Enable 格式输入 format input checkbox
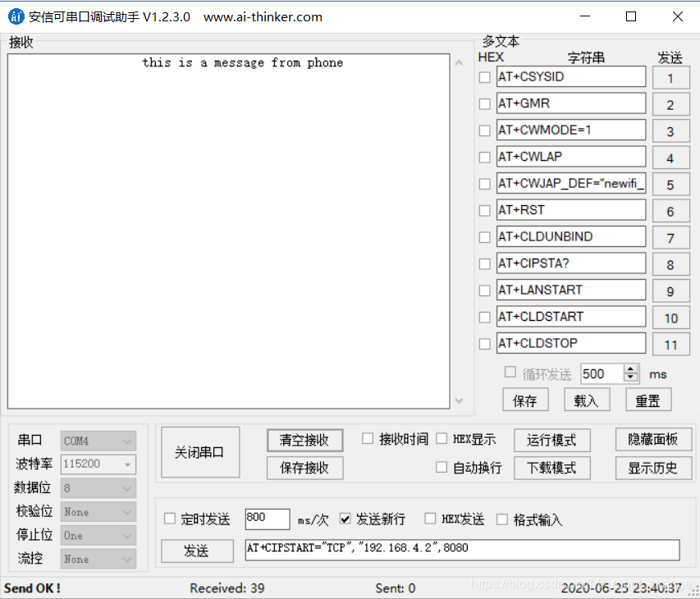The height and width of the screenshot is (599, 700). [x=501, y=519]
